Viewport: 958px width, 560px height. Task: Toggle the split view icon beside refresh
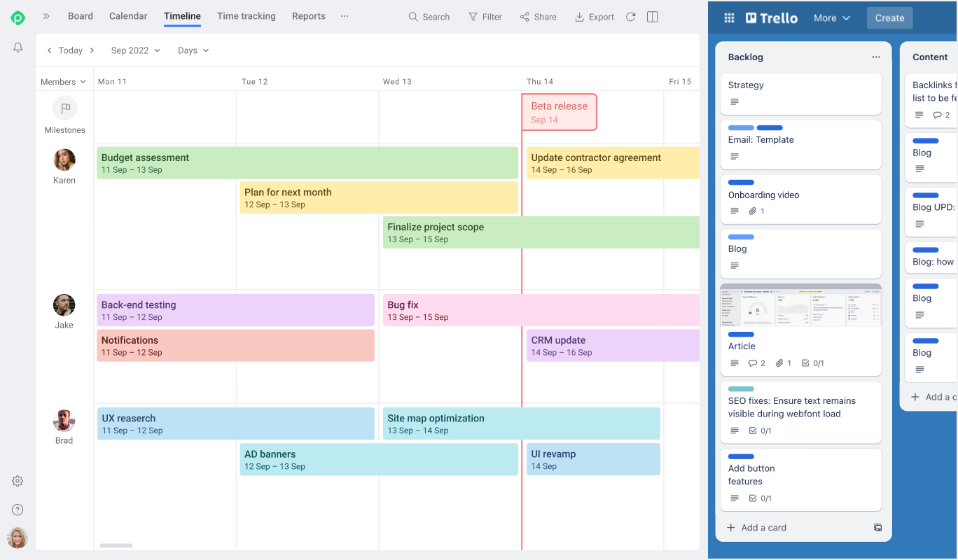[652, 16]
